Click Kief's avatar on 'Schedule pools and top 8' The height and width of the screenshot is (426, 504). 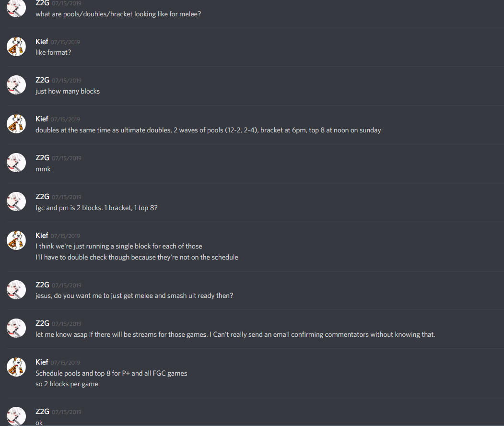(16, 367)
